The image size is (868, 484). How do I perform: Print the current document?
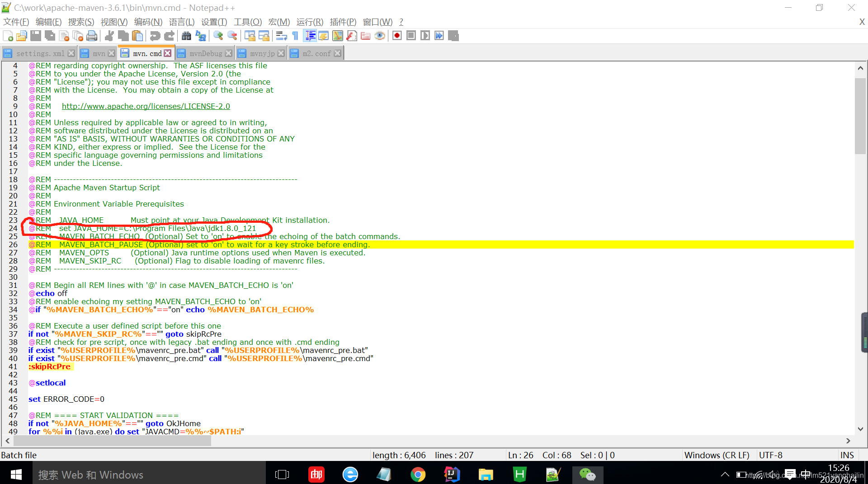click(92, 35)
